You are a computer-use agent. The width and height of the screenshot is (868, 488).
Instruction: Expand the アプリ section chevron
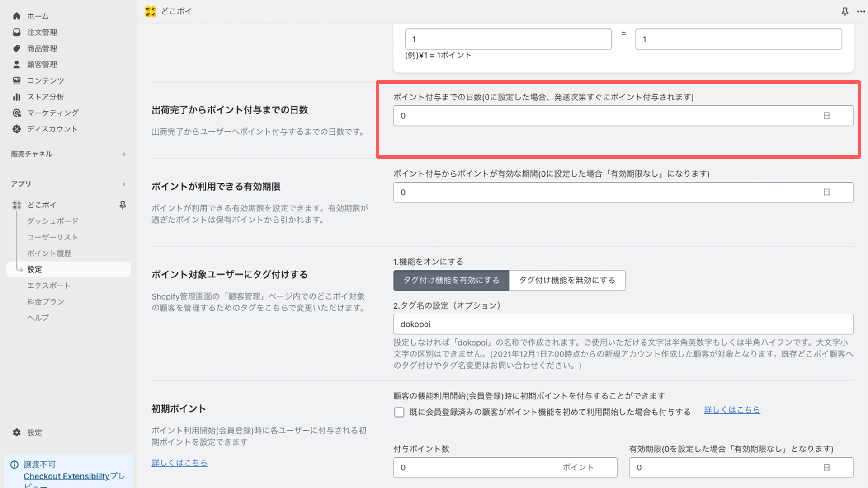[x=124, y=184]
